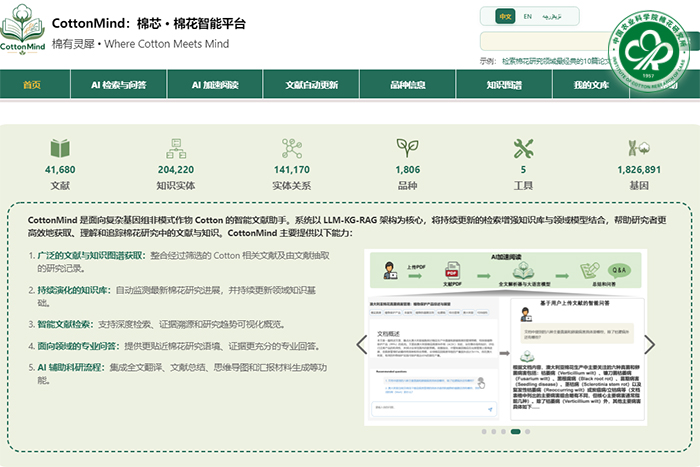This screenshot has width=700, height=467.
Task: Click 面向领域的专业问答 heading
Action: tap(78, 346)
